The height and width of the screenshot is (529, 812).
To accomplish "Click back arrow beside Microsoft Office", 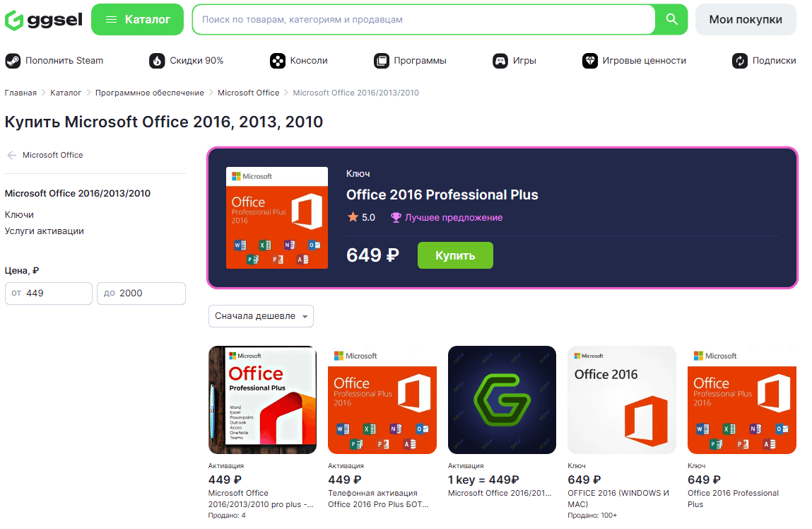I will [x=12, y=155].
